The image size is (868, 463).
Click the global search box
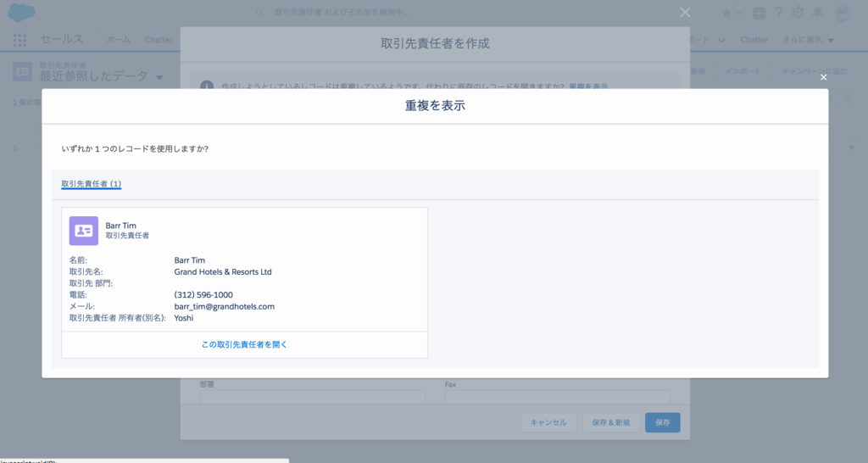[x=376, y=12]
